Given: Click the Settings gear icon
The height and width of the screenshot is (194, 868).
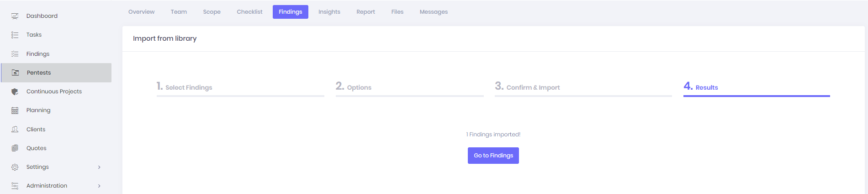Looking at the screenshot, I should tap(15, 167).
